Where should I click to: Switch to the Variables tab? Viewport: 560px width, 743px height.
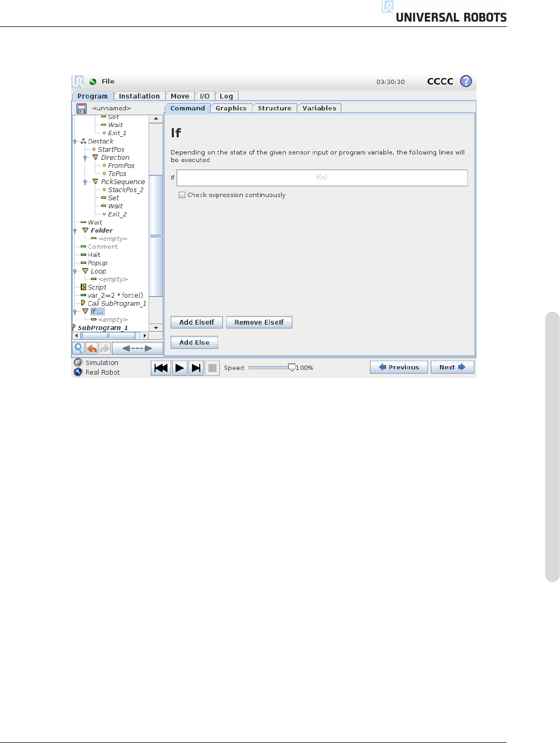click(319, 108)
